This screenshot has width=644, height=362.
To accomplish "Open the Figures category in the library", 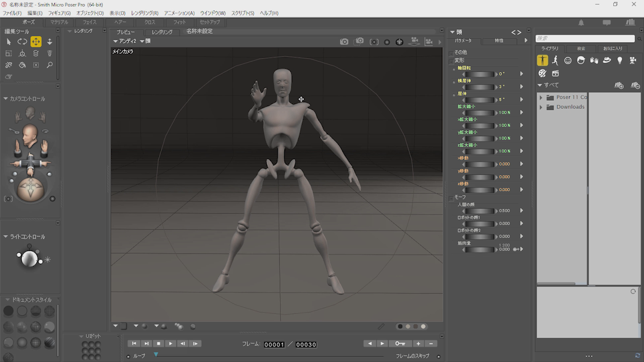I will 542,60.
